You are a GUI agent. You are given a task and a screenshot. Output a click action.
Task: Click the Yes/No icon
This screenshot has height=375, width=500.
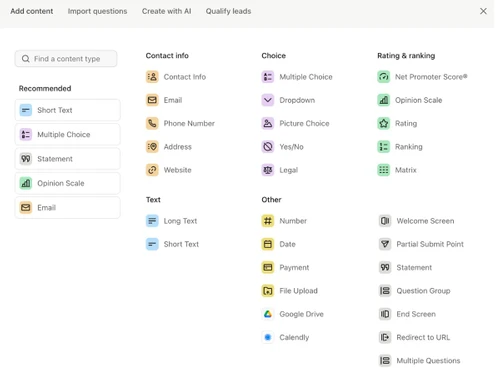[x=268, y=147]
